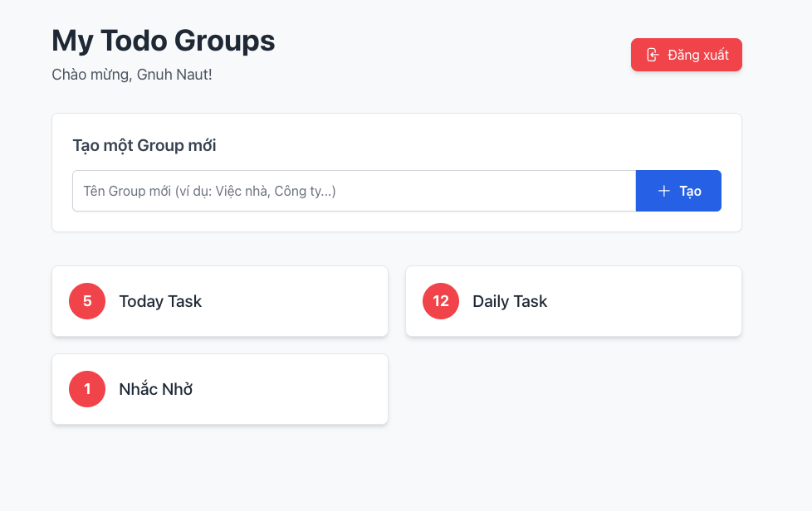This screenshot has height=511, width=812.
Task: Click the greeting Chào mừng, Gnuh Naut!
Action: click(131, 75)
